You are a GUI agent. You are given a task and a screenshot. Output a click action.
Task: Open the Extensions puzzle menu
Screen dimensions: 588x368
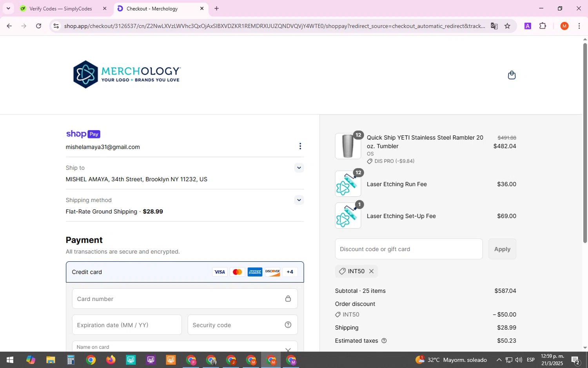coord(543,26)
